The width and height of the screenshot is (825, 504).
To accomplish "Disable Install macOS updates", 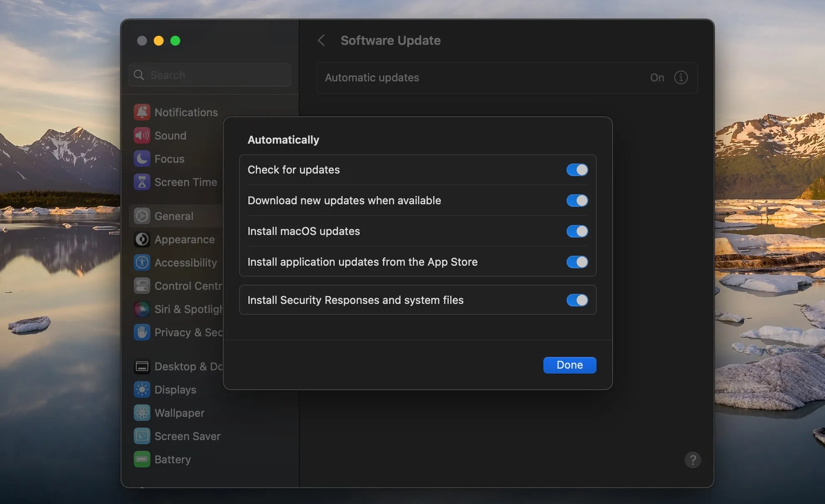I will tap(577, 231).
